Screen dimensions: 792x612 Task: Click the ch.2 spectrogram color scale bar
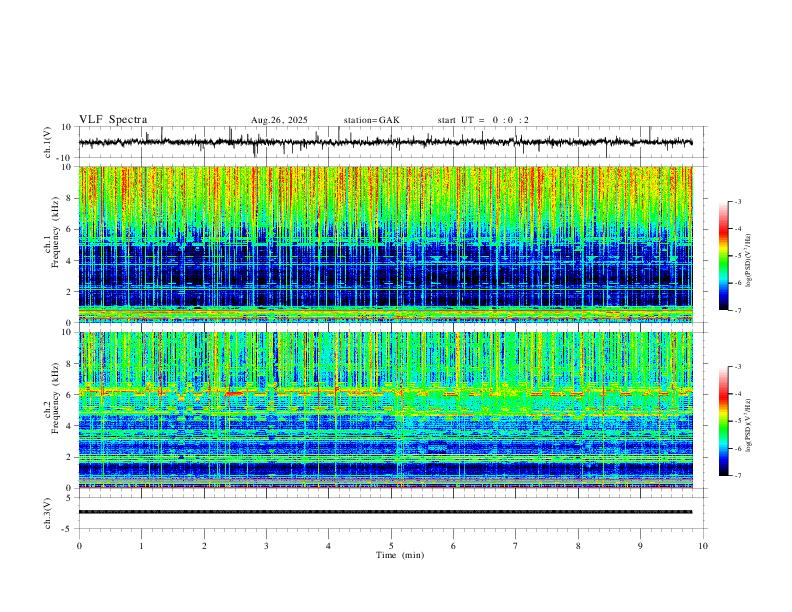[724, 421]
